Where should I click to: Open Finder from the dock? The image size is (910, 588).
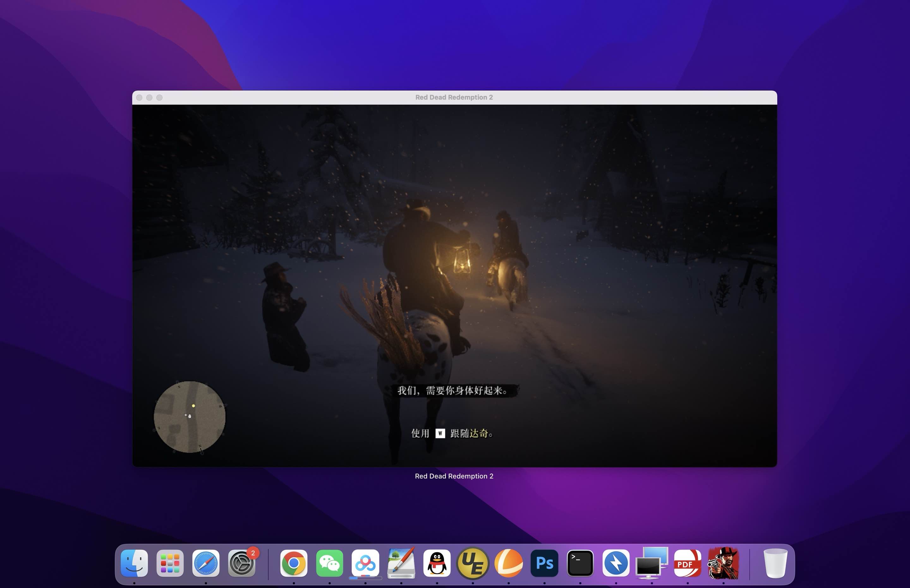coord(134,563)
